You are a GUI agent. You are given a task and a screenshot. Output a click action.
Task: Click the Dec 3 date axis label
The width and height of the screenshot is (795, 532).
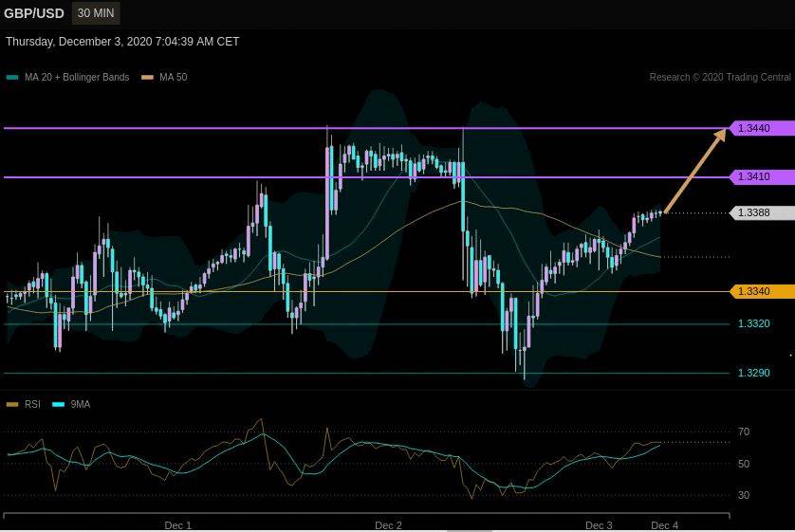pyautogui.click(x=599, y=525)
